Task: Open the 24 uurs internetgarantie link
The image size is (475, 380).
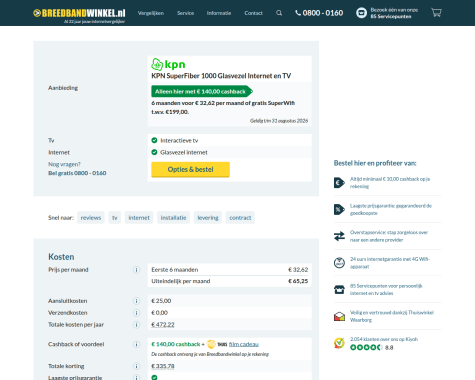Action: tap(390, 263)
